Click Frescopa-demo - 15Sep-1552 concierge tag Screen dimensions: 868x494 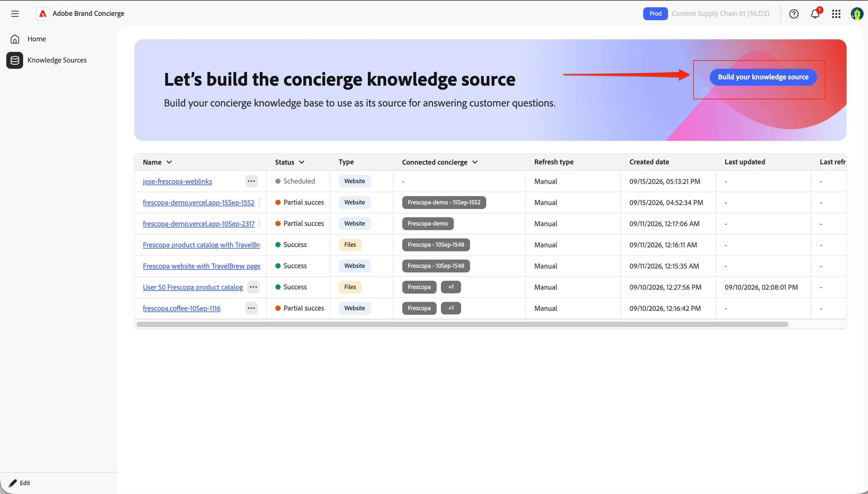point(444,203)
